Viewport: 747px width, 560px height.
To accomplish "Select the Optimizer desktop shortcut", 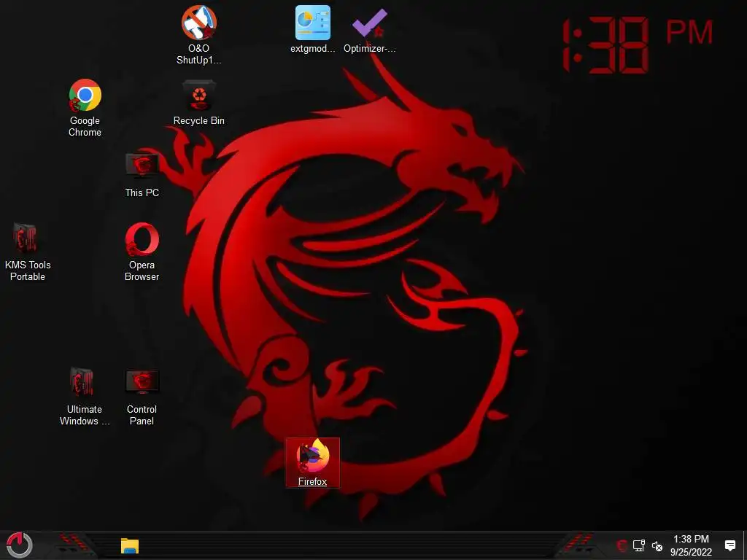I will (x=370, y=29).
